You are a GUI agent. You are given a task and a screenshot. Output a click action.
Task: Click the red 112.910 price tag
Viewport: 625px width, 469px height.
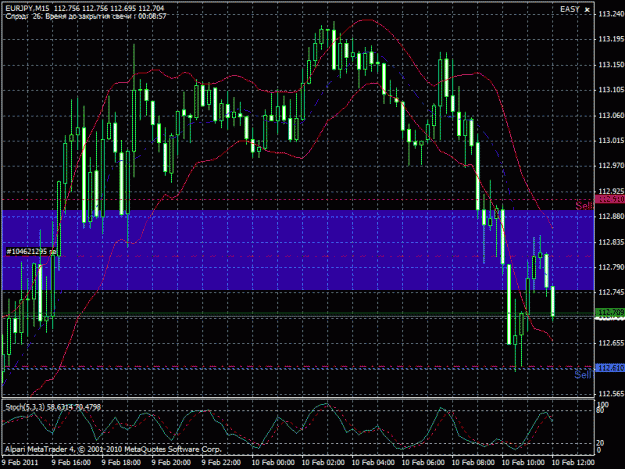610,199
